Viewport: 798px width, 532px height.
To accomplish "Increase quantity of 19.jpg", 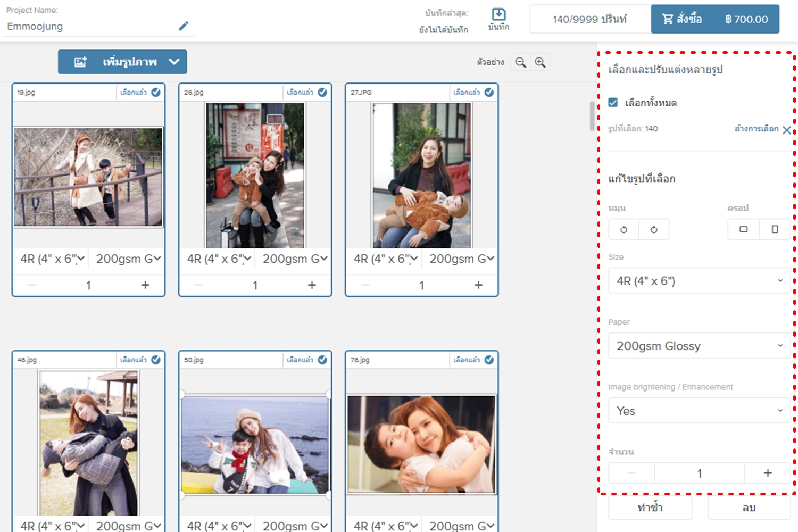I will (145, 285).
